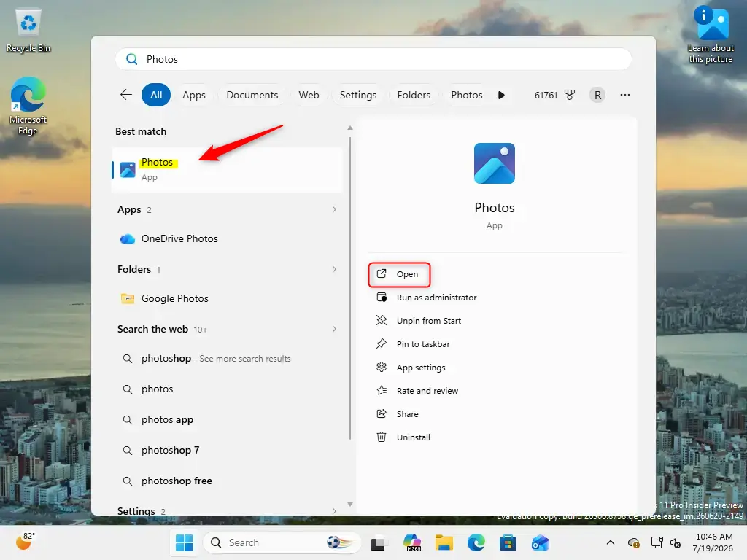
Task: Switch to the Documents filter tab
Action: 252,95
